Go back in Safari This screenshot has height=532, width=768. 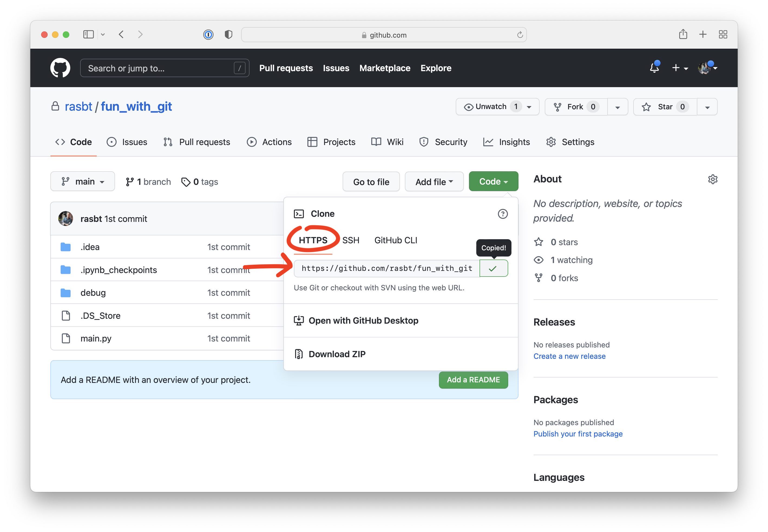[121, 34]
